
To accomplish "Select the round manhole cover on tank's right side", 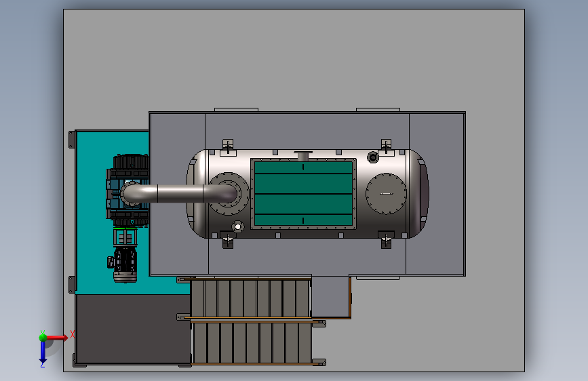I will tap(386, 193).
